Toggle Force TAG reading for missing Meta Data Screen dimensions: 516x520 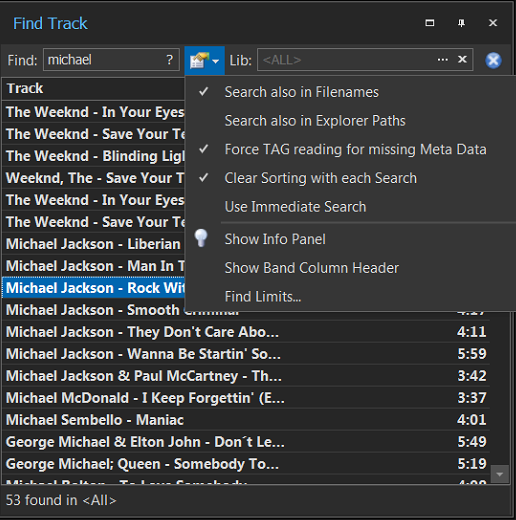click(x=350, y=149)
